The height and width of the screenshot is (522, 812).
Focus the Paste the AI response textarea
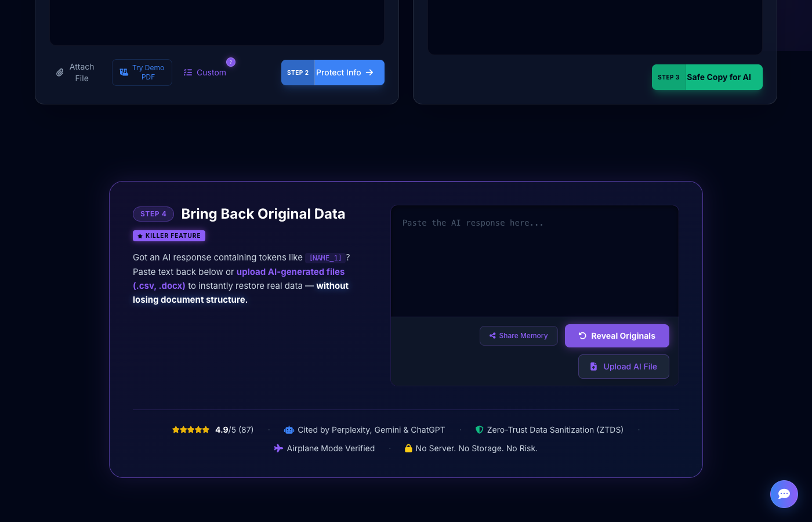[535, 261]
